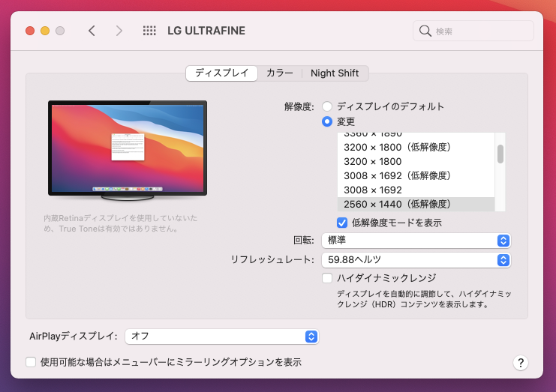
Task: Check the menu bar mirroring options checkbox
Action: pyautogui.click(x=31, y=362)
